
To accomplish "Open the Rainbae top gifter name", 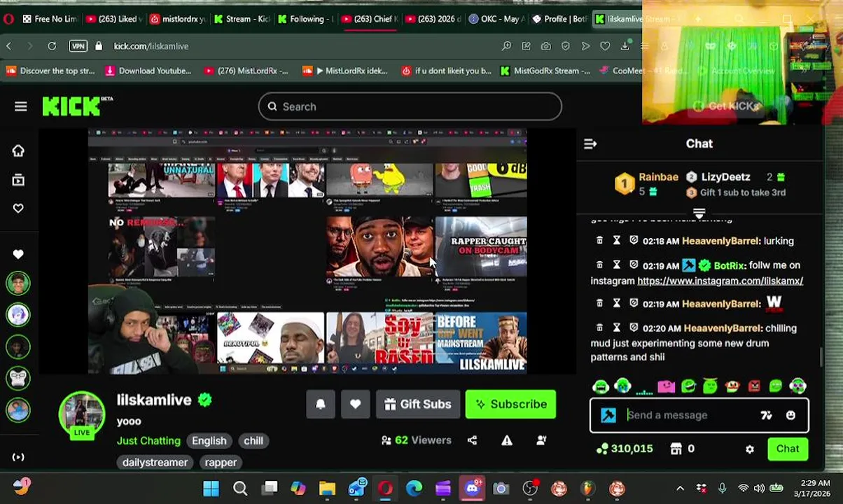I will [x=658, y=177].
